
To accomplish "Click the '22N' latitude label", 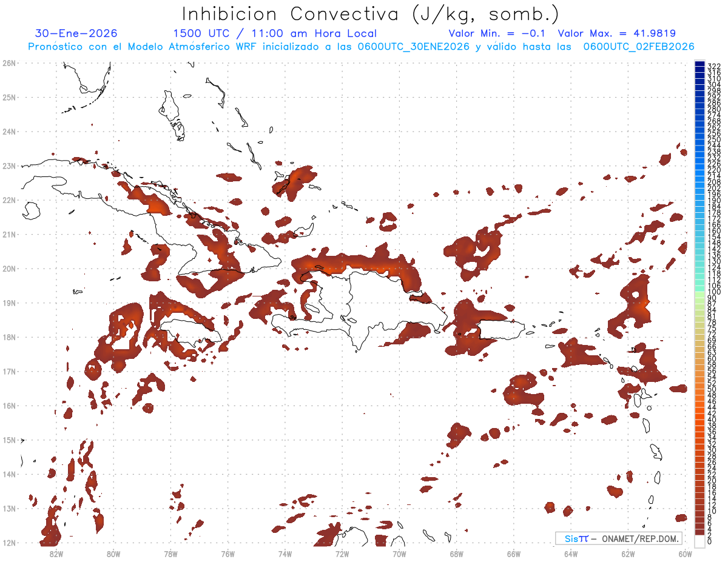I will pos(8,200).
